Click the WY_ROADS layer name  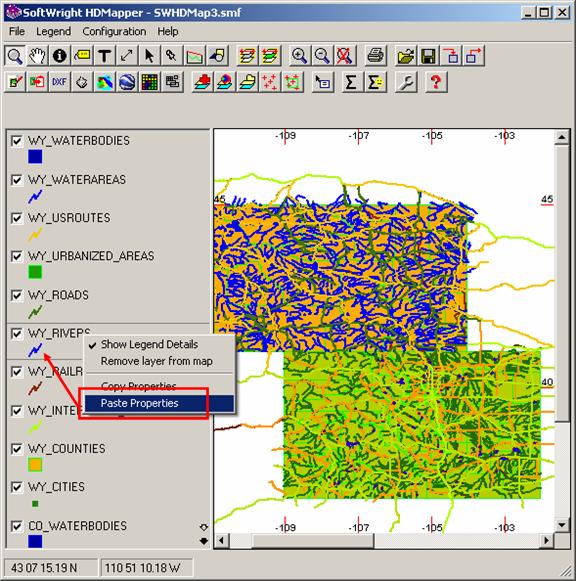coord(58,295)
